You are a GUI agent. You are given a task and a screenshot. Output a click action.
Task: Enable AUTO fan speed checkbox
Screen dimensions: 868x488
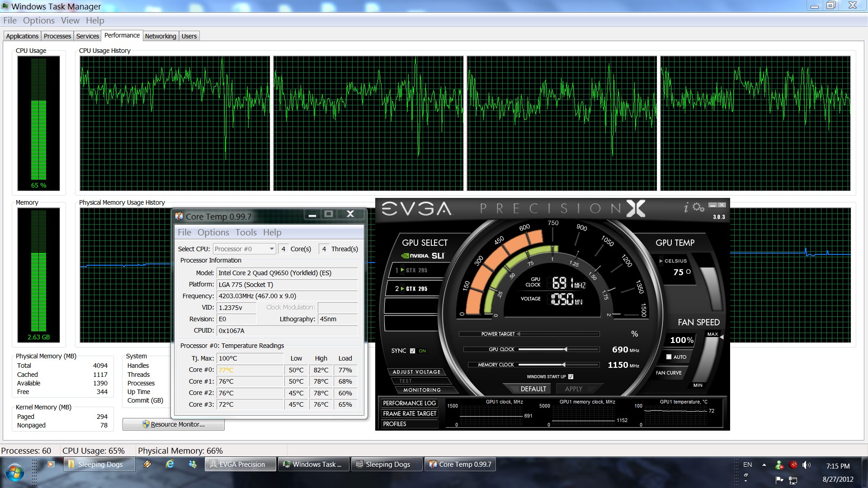[669, 357]
